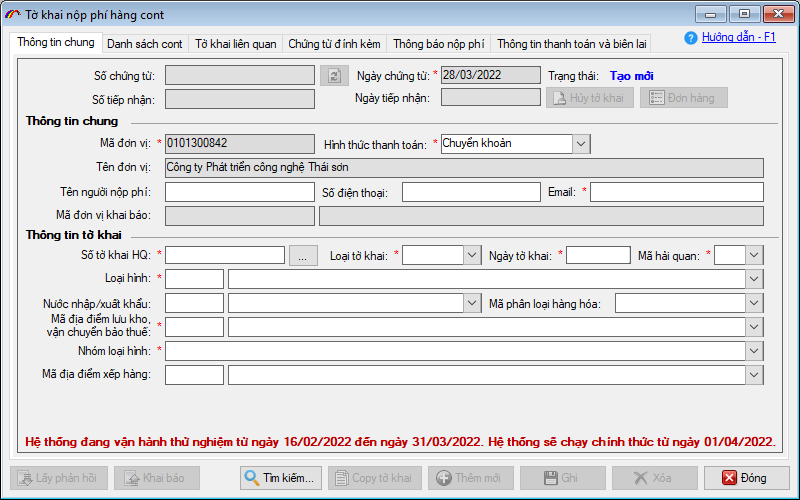
Task: Click the Lấy phản hồi button
Action: pyautogui.click(x=59, y=478)
